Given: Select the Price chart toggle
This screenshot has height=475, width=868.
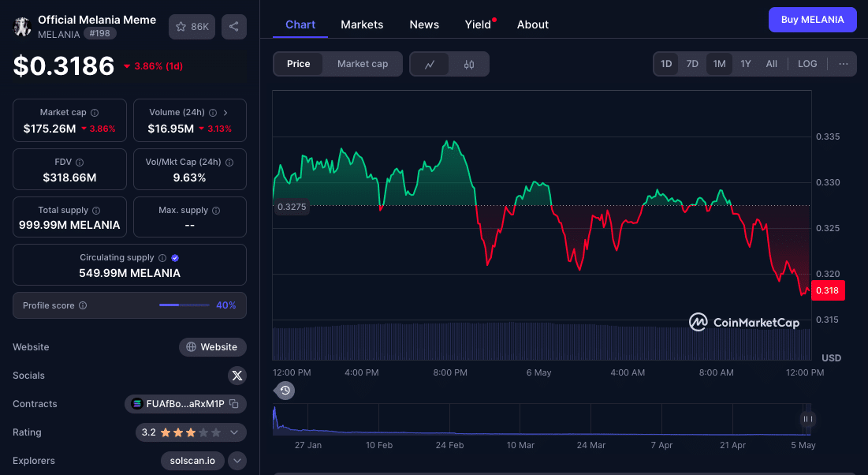Looking at the screenshot, I should [298, 64].
